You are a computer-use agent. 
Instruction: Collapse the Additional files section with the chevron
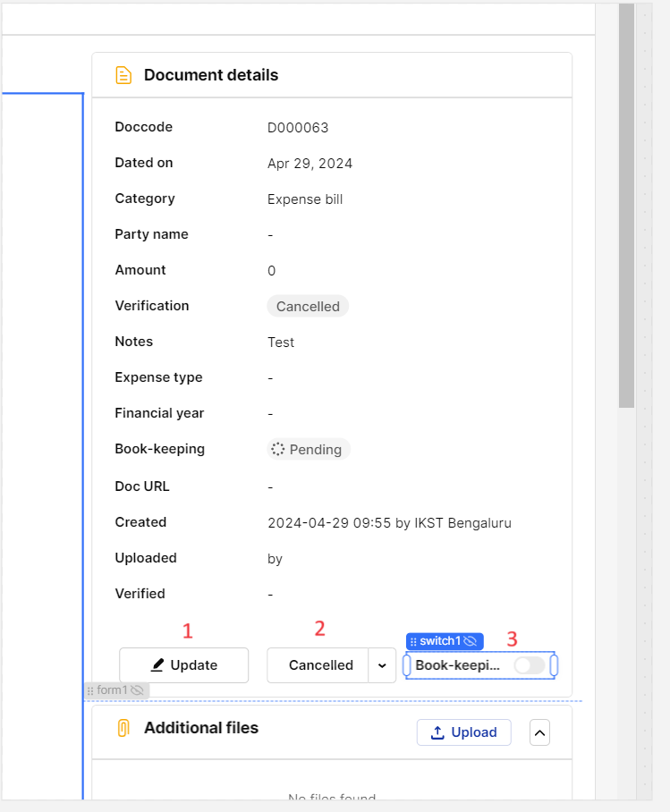(x=539, y=732)
